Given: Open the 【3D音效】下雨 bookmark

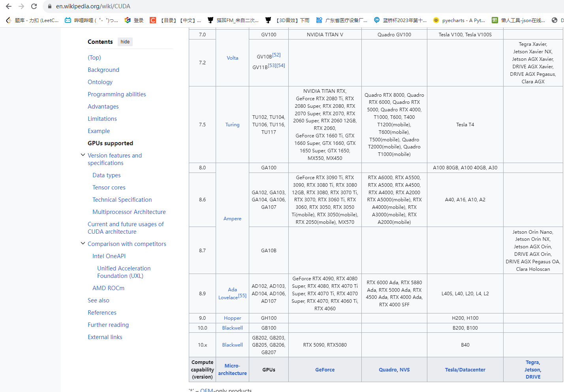Looking at the screenshot, I should point(288,20).
